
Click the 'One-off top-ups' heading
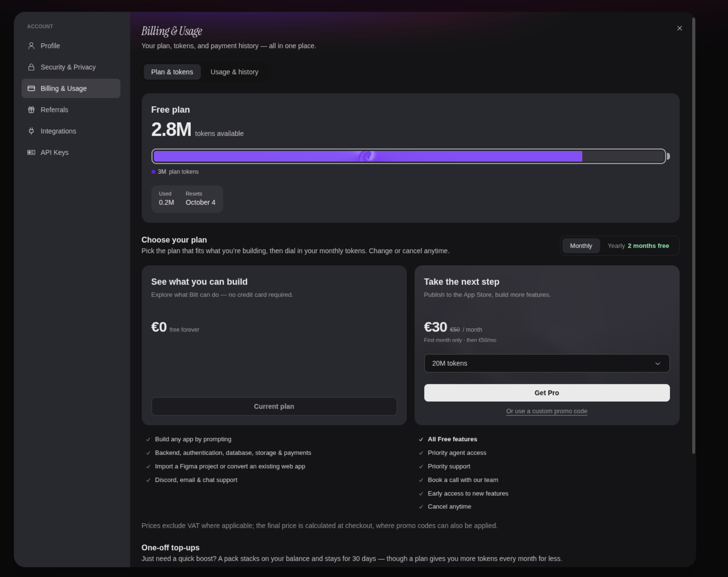171,548
